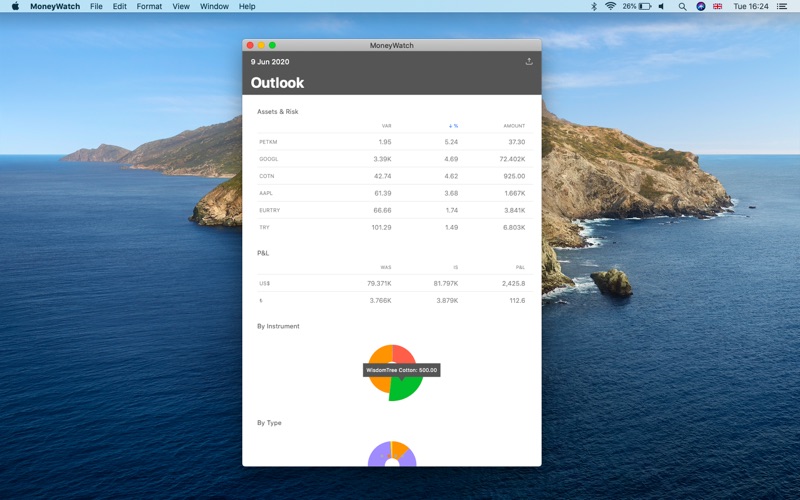The width and height of the screenshot is (800, 500).
Task: Sort by the VAR column header
Action: pos(386,126)
